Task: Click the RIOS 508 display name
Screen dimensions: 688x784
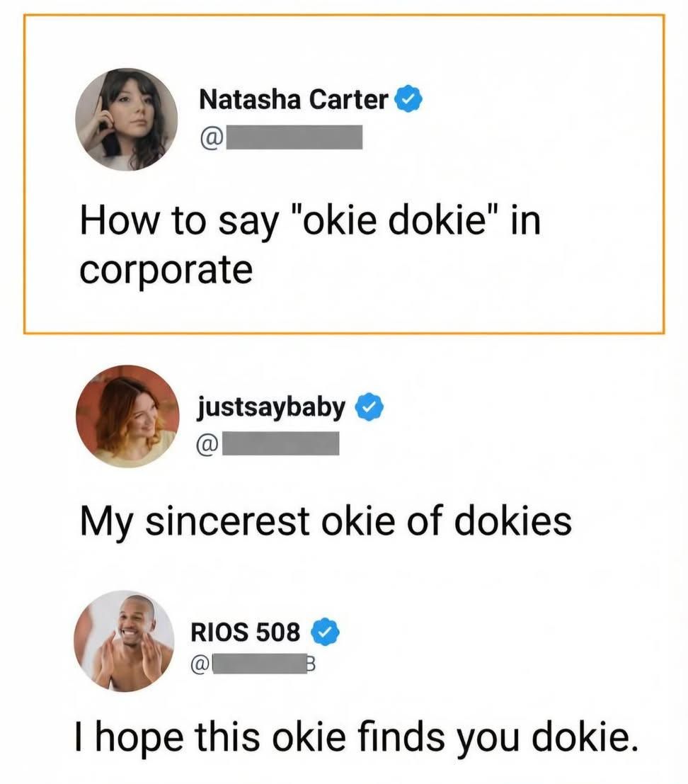Action: coord(245,631)
